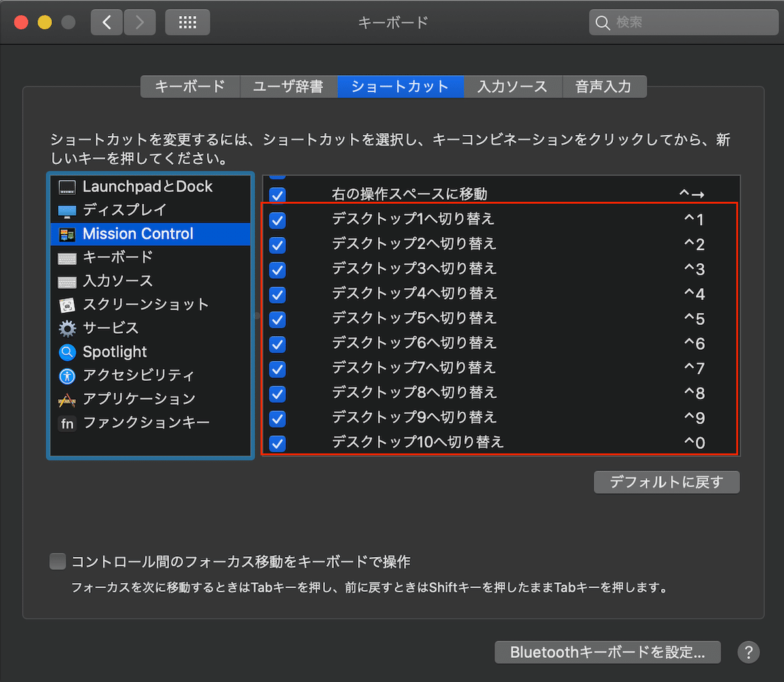Toggle デスクトップ2へ切り替え checkbox

[x=278, y=245]
